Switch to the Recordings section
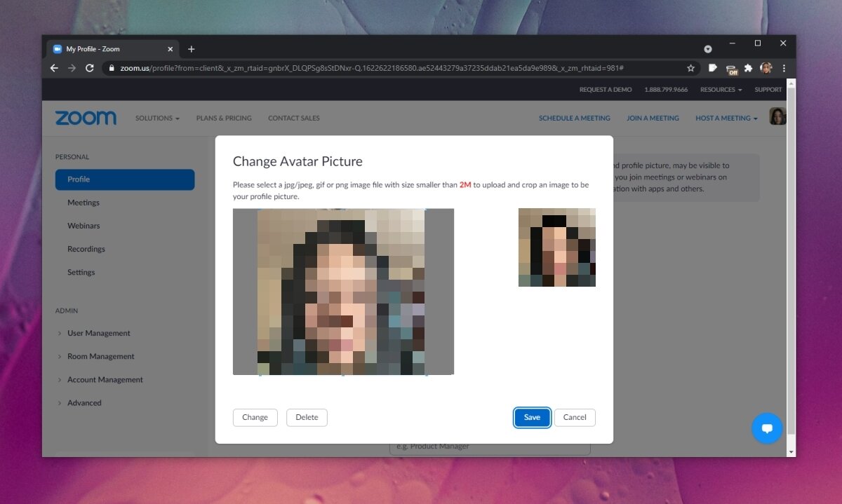 coord(86,249)
